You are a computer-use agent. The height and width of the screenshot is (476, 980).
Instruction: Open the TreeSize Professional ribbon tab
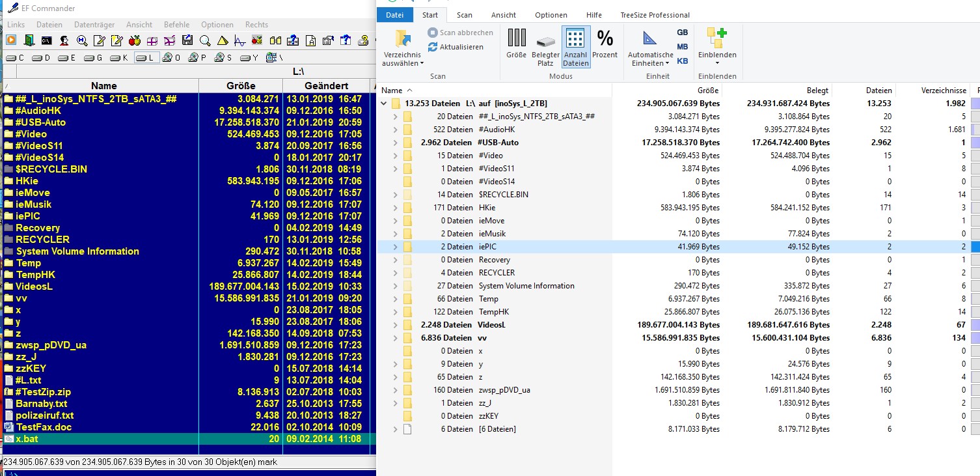[x=655, y=15]
